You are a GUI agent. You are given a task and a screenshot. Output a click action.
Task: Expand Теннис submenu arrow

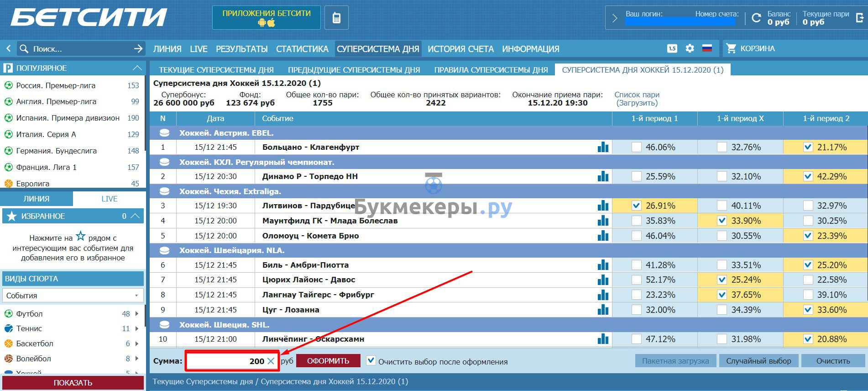tap(137, 328)
